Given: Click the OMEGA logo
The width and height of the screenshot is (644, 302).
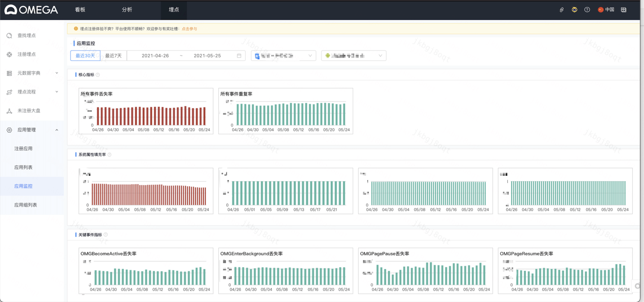Looking at the screenshot, I should coord(31,10).
